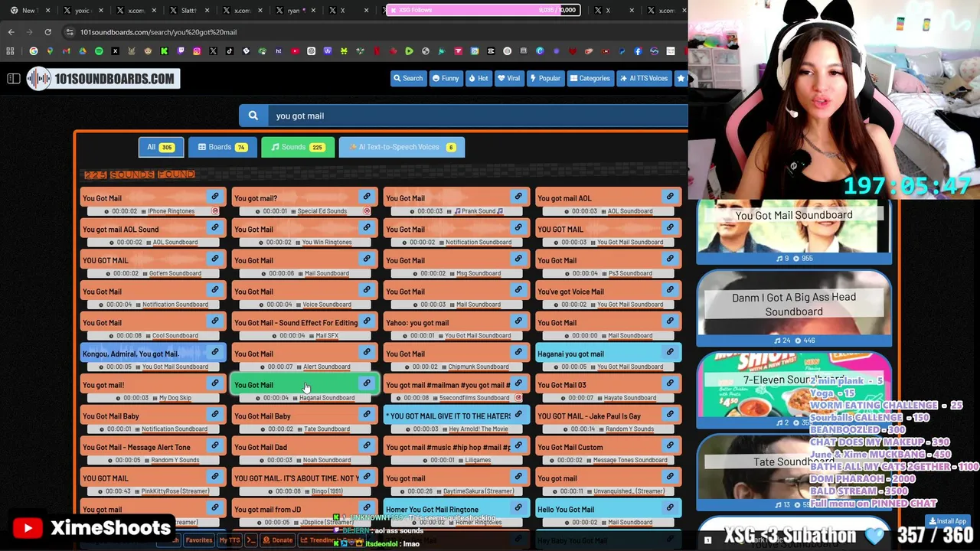980x551 pixels.
Task: Open the Chrome apps grid icon
Action: (11, 51)
